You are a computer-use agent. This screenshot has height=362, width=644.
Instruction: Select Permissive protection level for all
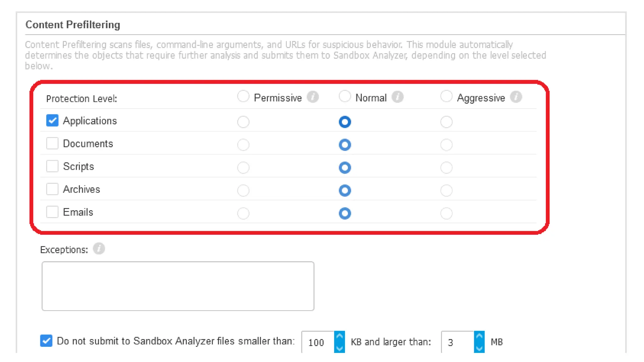243,96
